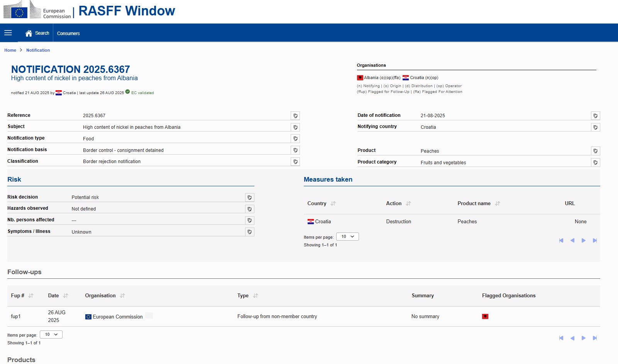This screenshot has height=364, width=618.
Task: Click the Potential risk value
Action: click(x=85, y=197)
